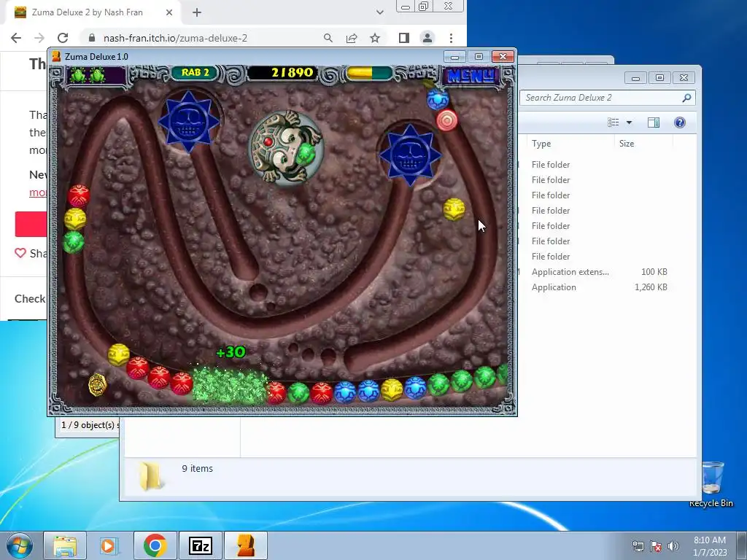Select the Application extens... row
The width and height of the screenshot is (747, 560).
click(600, 272)
